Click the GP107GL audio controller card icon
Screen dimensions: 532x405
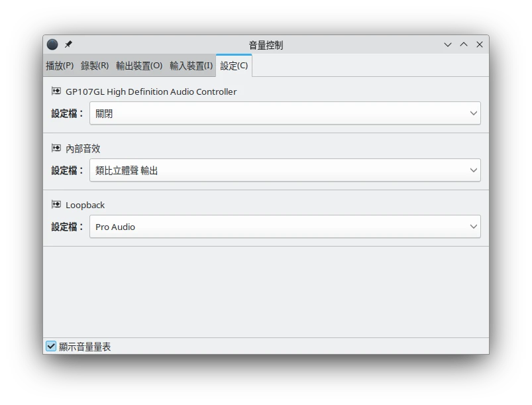pos(56,91)
